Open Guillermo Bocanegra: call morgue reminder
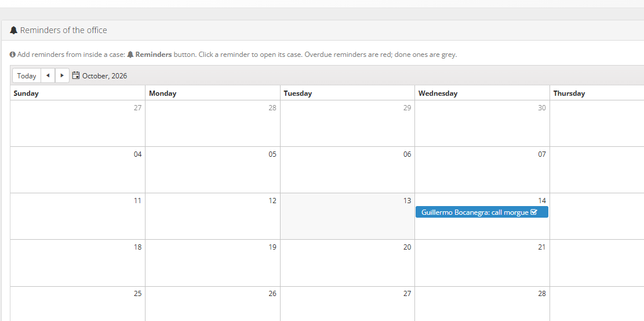This screenshot has height=321, width=644. (482, 212)
